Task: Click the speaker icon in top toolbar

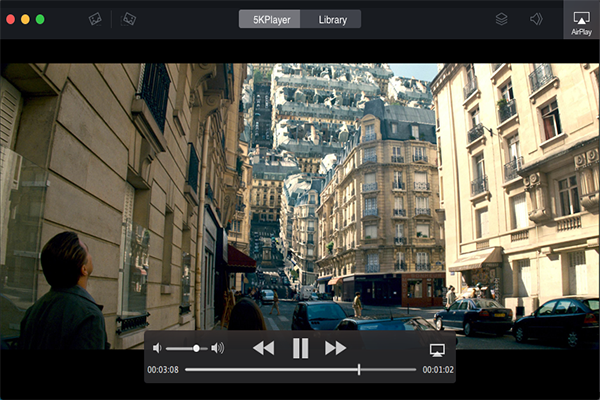Action: [536, 19]
